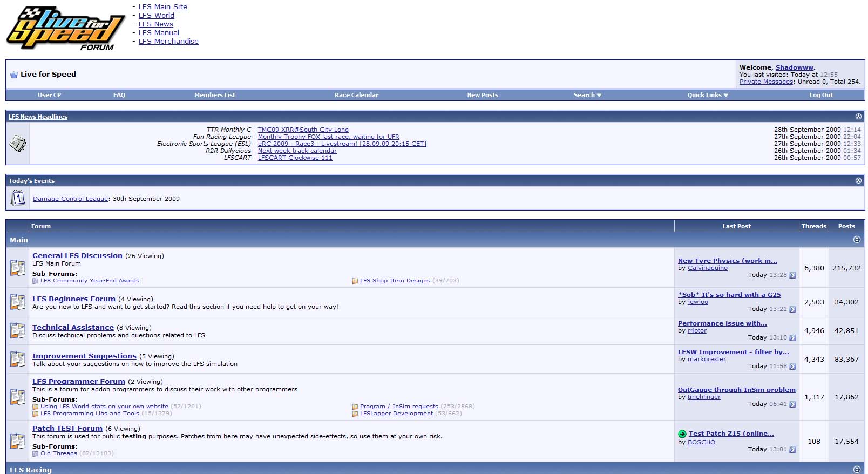Collapse the Today's Events section
The height and width of the screenshot is (474, 868).
pos(858,181)
